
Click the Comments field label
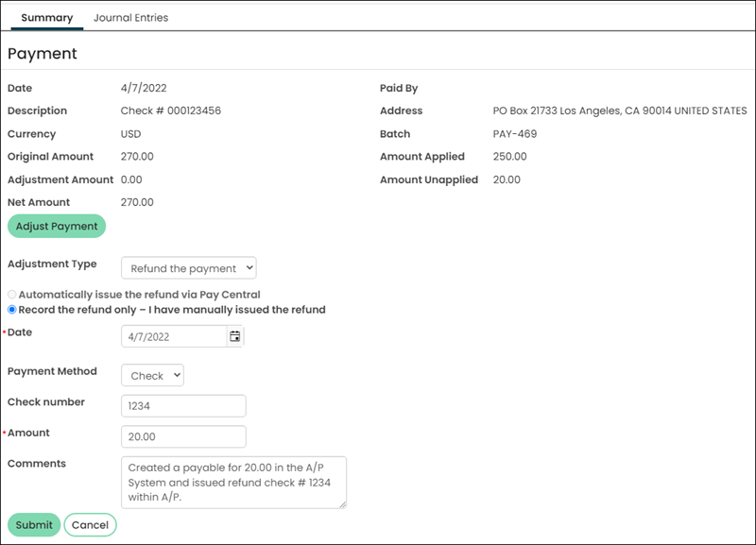point(37,464)
